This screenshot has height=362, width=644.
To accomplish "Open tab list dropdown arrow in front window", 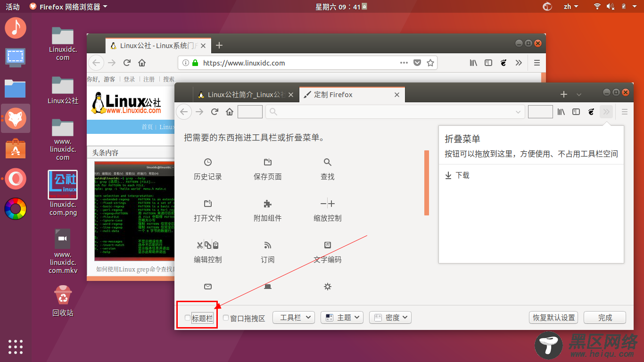I will (579, 95).
